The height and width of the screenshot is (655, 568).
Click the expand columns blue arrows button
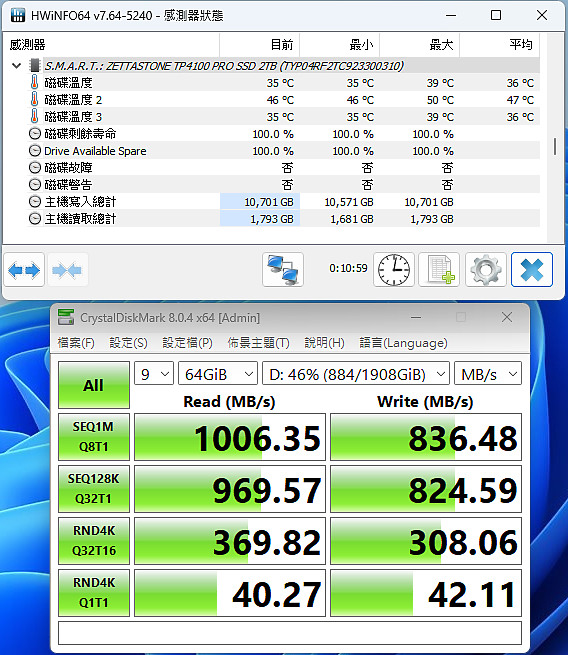(x=24, y=270)
